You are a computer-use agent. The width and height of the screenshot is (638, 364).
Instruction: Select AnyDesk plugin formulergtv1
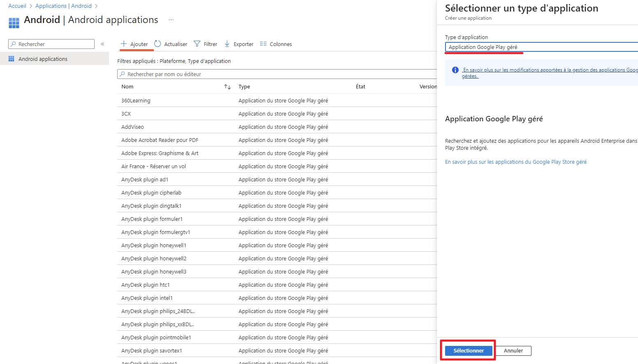pos(155,232)
